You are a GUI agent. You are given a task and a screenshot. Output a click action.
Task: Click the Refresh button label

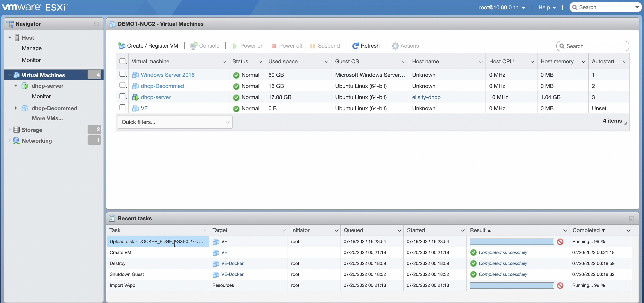[x=370, y=46]
